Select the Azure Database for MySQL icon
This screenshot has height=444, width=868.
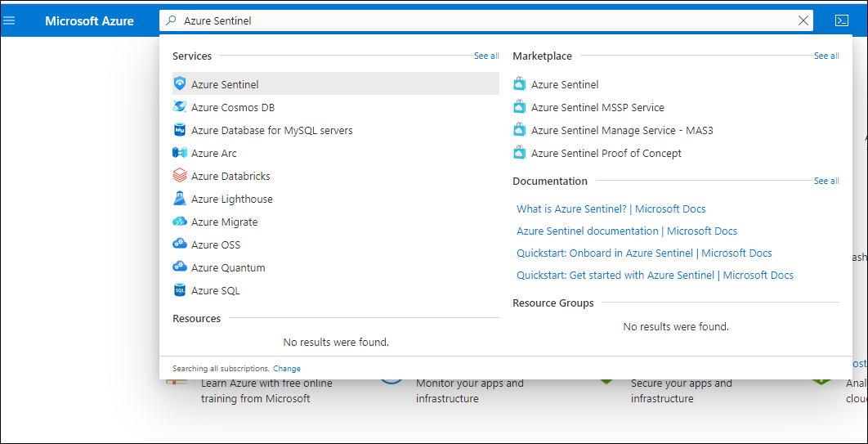tap(180, 130)
